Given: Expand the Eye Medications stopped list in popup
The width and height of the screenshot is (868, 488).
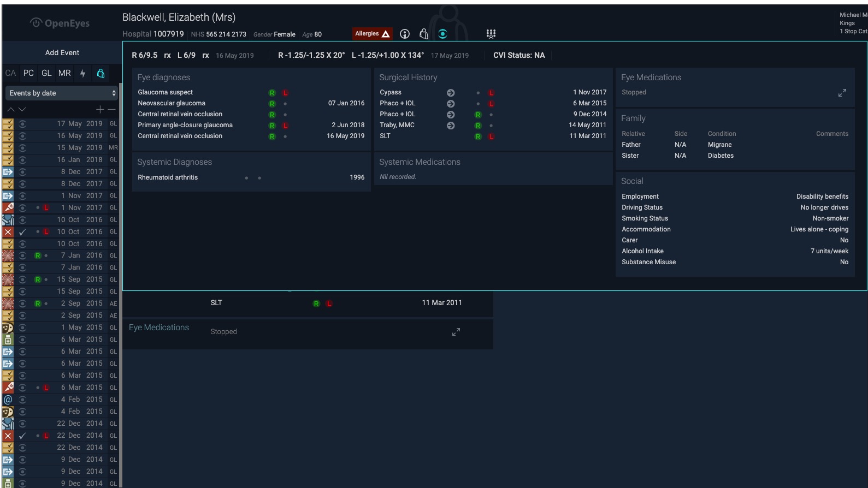Looking at the screenshot, I should (x=842, y=93).
